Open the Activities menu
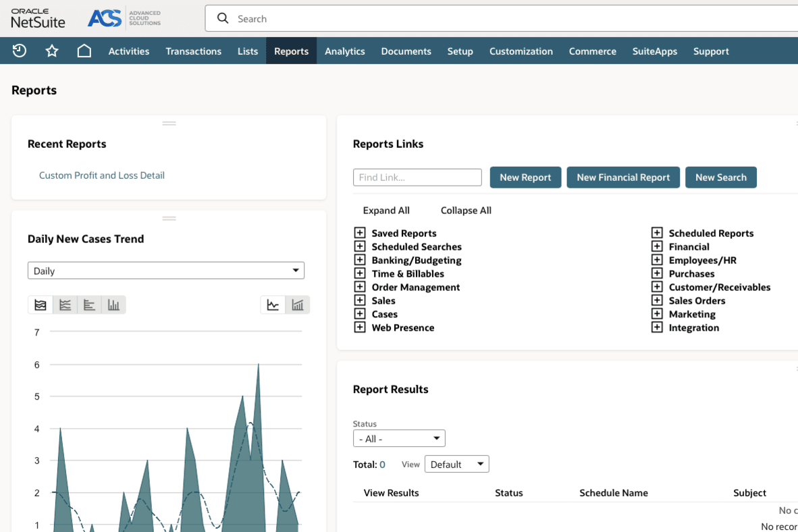Image resolution: width=798 pixels, height=532 pixels. click(129, 51)
